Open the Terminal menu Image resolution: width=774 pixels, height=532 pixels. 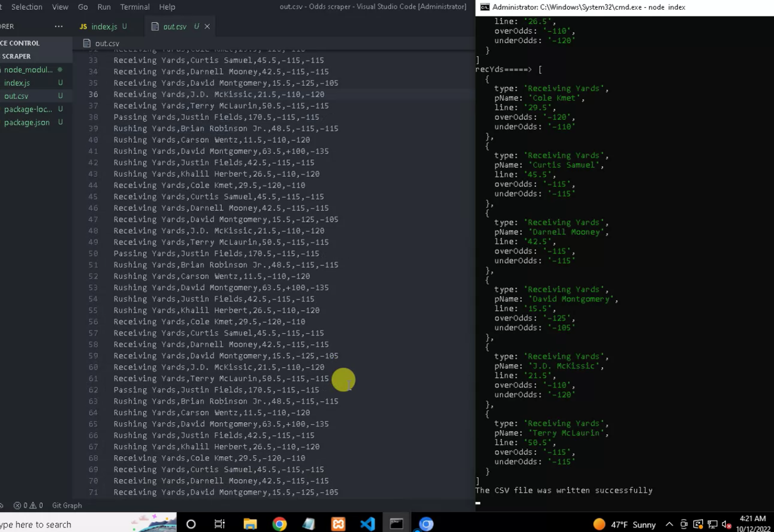click(135, 7)
